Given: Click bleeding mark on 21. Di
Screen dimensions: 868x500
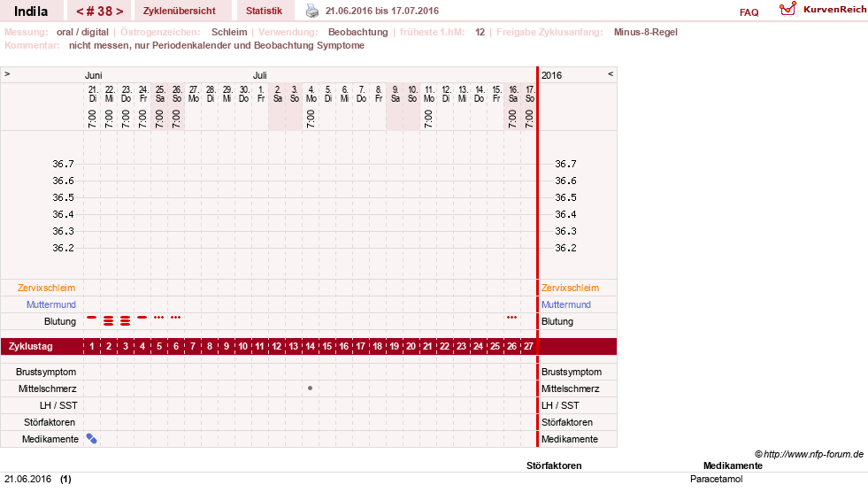Looking at the screenshot, I should tap(92, 318).
